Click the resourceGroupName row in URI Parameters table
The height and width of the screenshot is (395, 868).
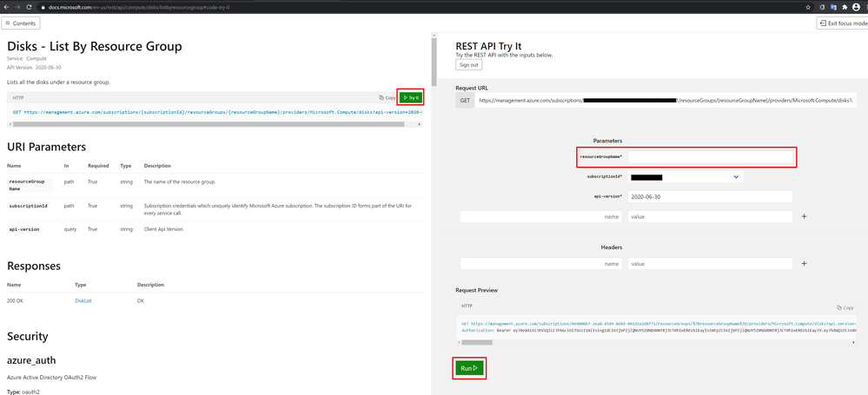pyautogui.click(x=215, y=185)
